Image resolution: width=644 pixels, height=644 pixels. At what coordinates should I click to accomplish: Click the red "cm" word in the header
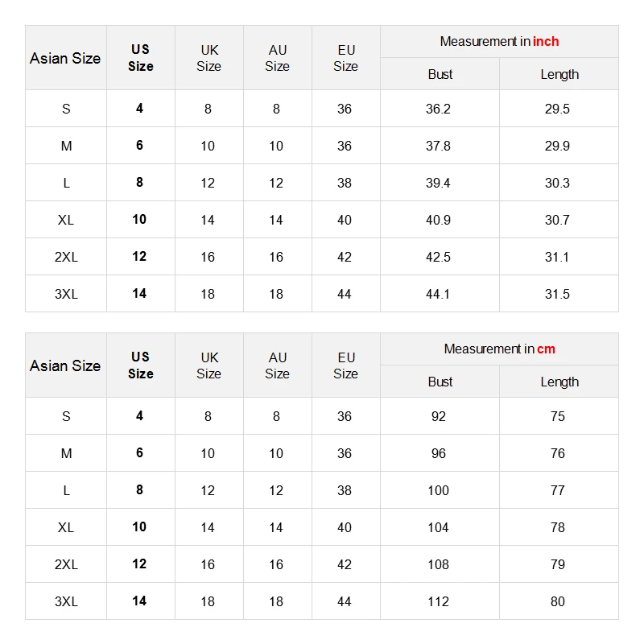(546, 349)
